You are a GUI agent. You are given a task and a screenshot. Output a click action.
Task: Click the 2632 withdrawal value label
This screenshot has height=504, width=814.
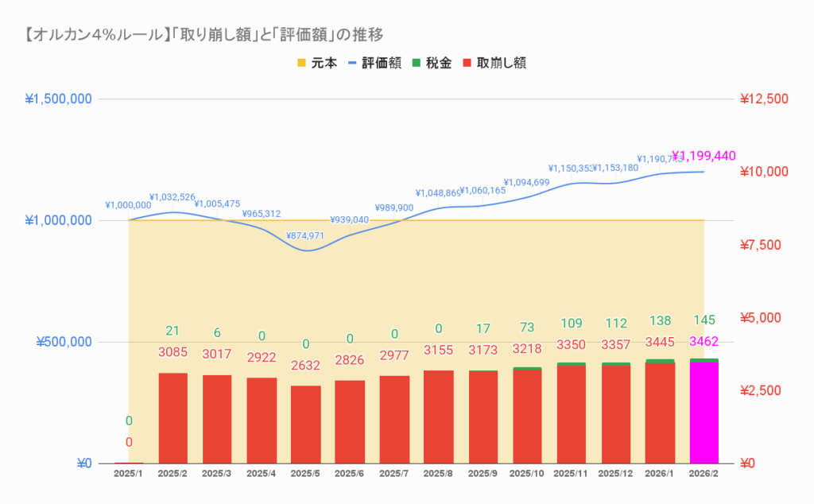click(306, 366)
